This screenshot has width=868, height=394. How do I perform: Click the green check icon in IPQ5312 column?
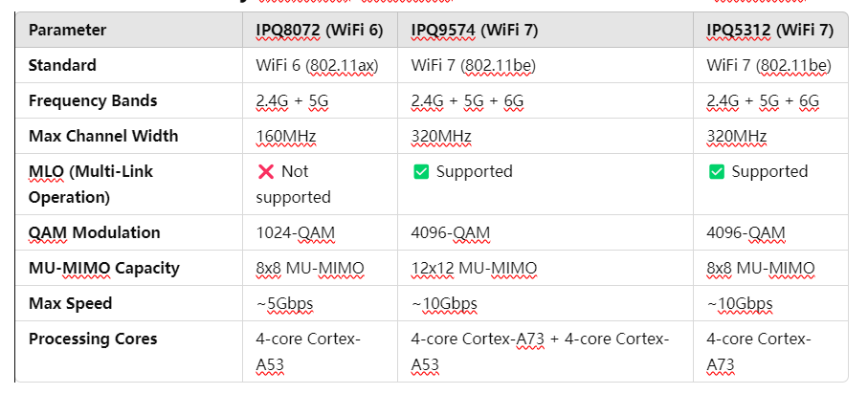pos(716,172)
